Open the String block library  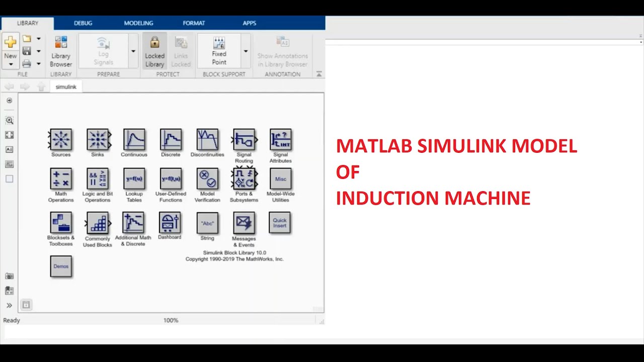[x=207, y=223]
